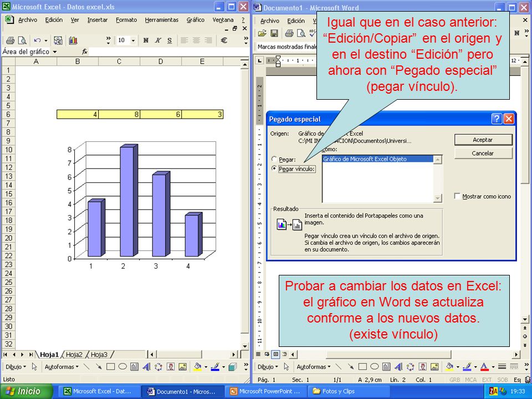Open the Insertar menu in Excel
This screenshot has height=399, width=532.
[98, 20]
